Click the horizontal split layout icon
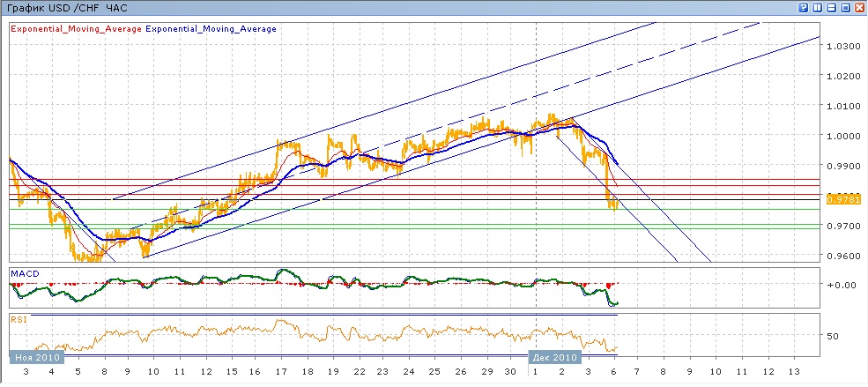 (x=831, y=7)
